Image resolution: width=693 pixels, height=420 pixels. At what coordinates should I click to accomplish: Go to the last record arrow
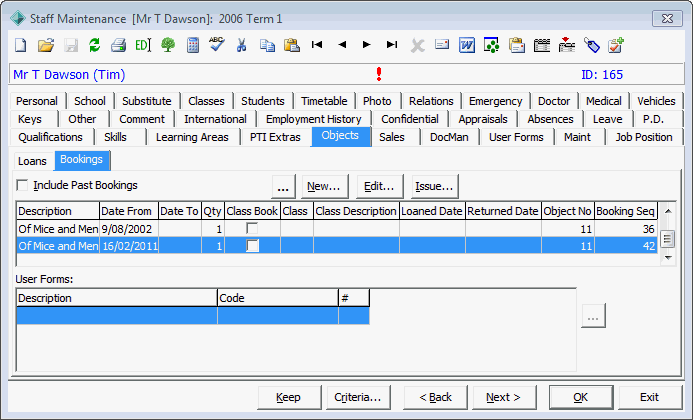click(x=392, y=44)
